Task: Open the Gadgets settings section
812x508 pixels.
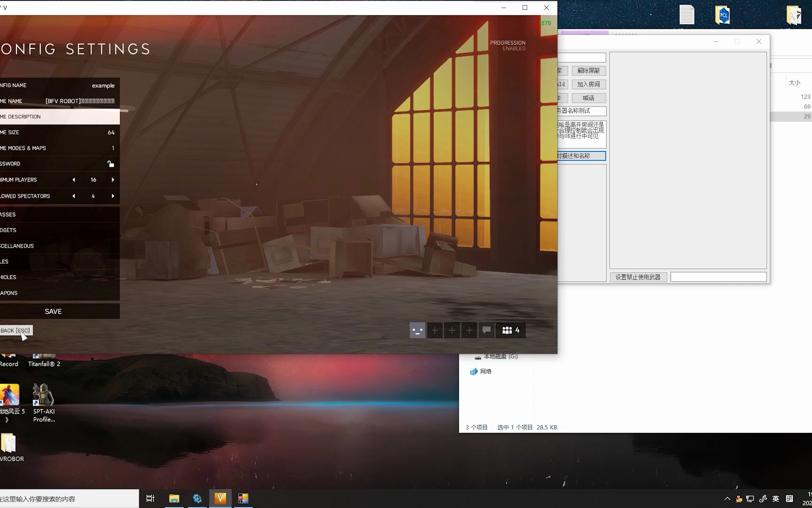Action: [60, 230]
